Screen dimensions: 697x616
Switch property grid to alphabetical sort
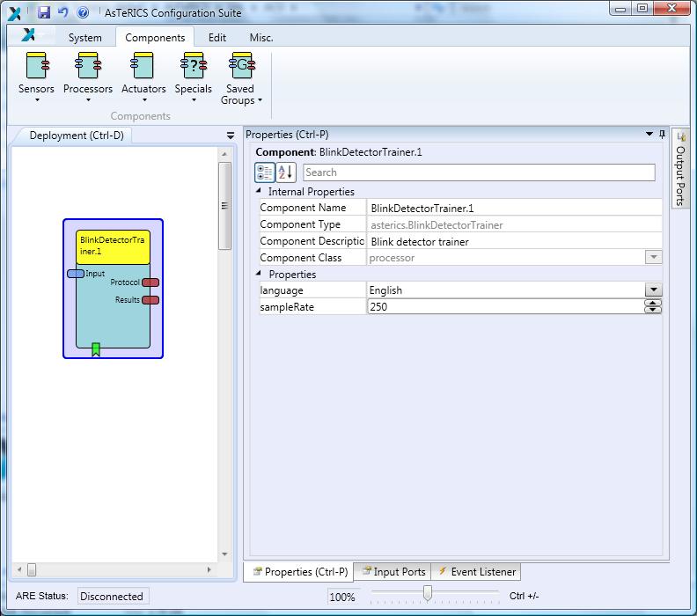[286, 172]
